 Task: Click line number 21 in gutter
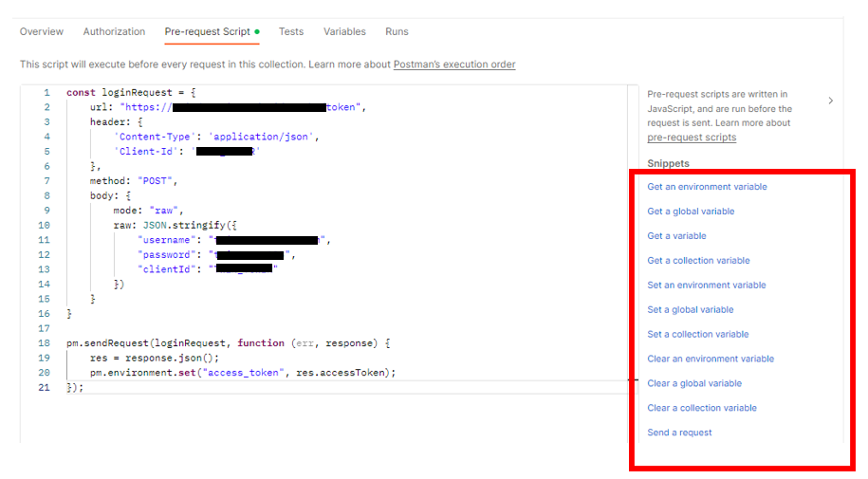(44, 388)
